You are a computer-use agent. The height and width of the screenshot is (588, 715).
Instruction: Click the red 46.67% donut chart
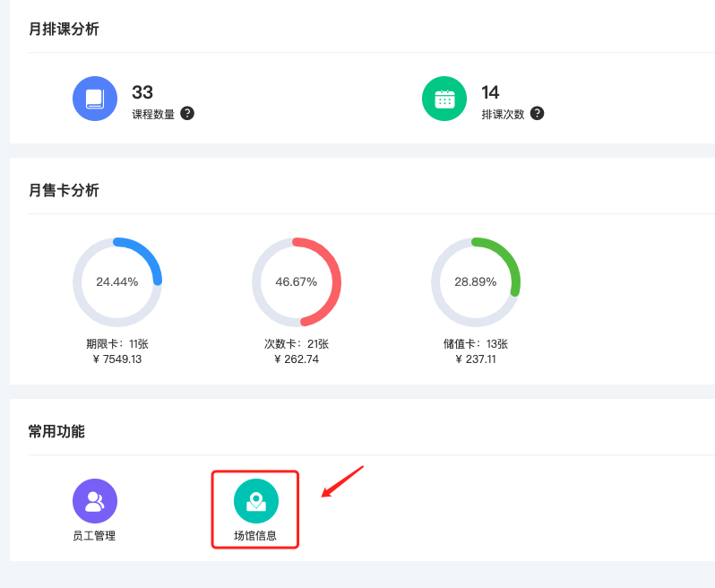coord(297,282)
